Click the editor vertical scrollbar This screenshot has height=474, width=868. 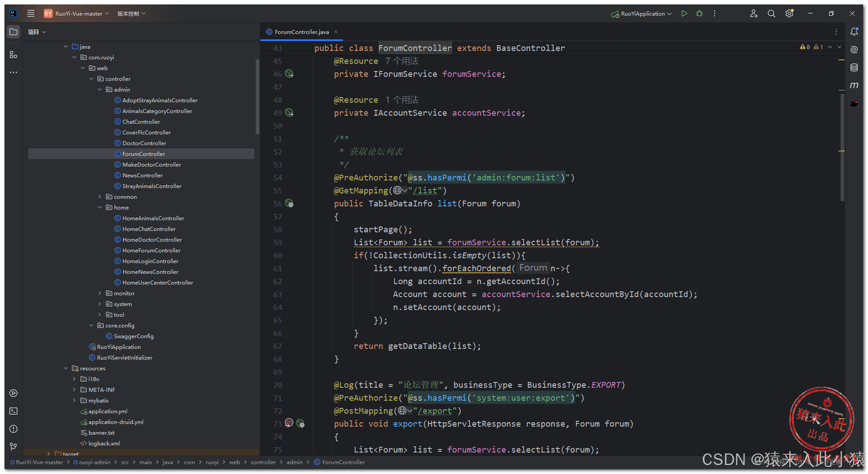pos(842,147)
